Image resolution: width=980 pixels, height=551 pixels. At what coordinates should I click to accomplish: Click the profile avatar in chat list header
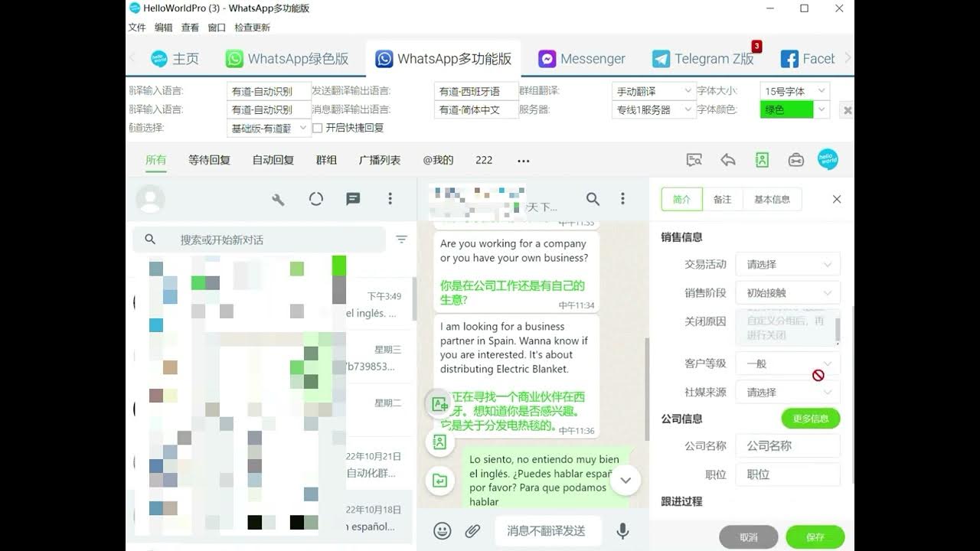[150, 199]
